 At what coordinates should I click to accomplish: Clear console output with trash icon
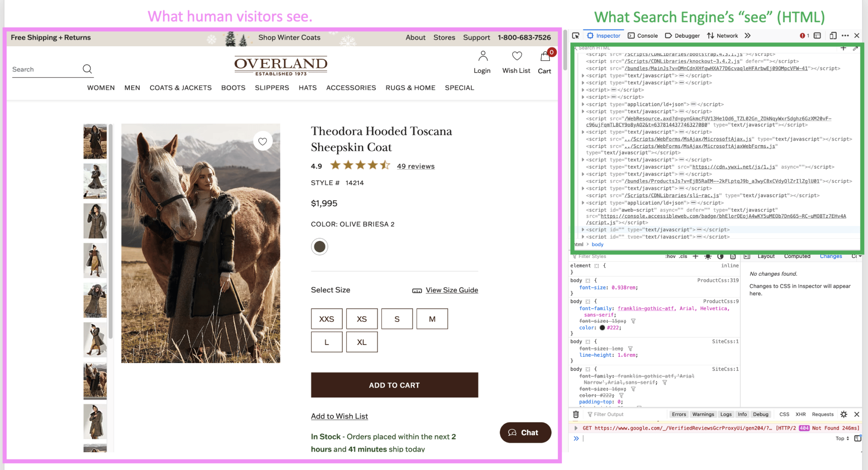tap(576, 414)
